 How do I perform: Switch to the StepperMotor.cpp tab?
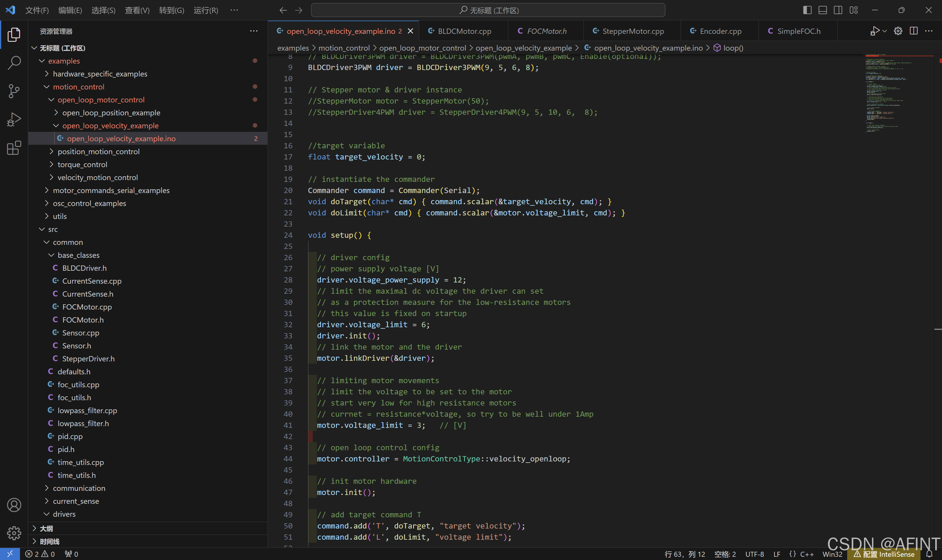pyautogui.click(x=633, y=31)
